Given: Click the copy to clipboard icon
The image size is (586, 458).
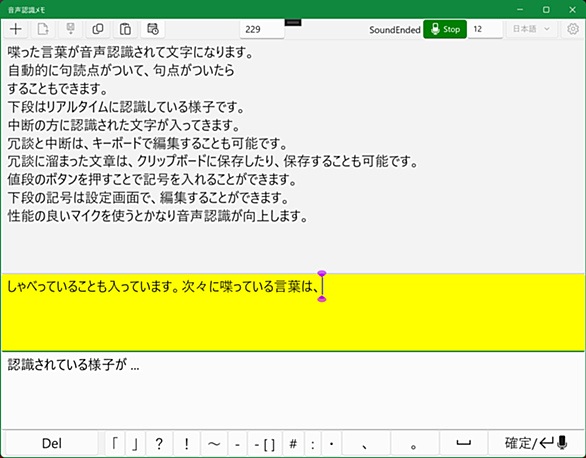Looking at the screenshot, I should [98, 29].
